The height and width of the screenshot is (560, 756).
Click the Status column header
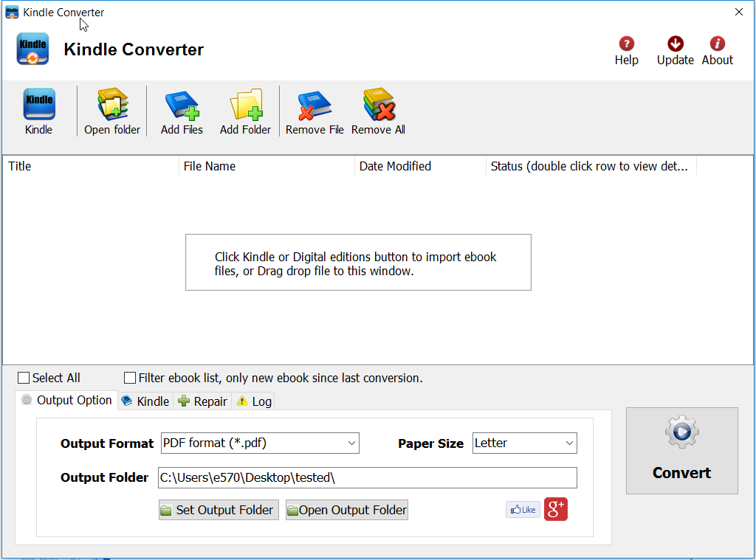pyautogui.click(x=591, y=166)
